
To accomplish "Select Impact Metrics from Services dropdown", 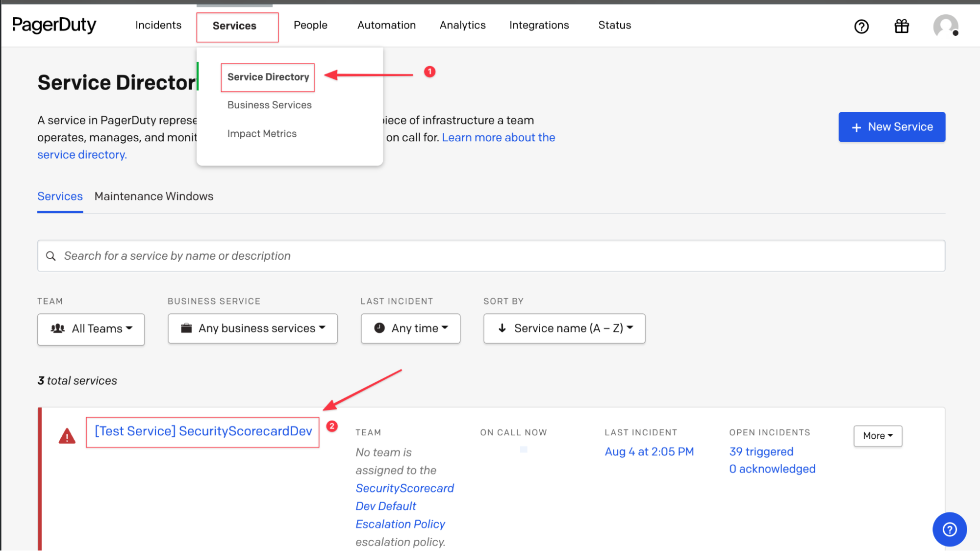I will 262,133.
